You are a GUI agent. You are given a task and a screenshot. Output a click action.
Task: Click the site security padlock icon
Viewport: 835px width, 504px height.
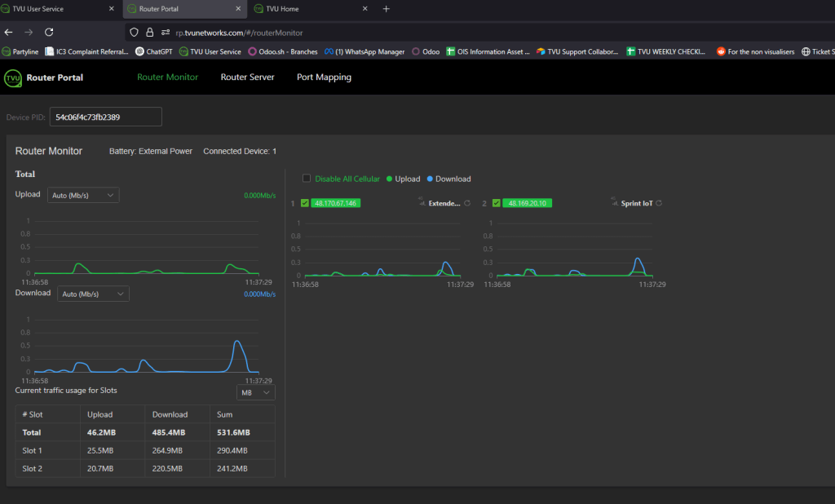pos(150,33)
